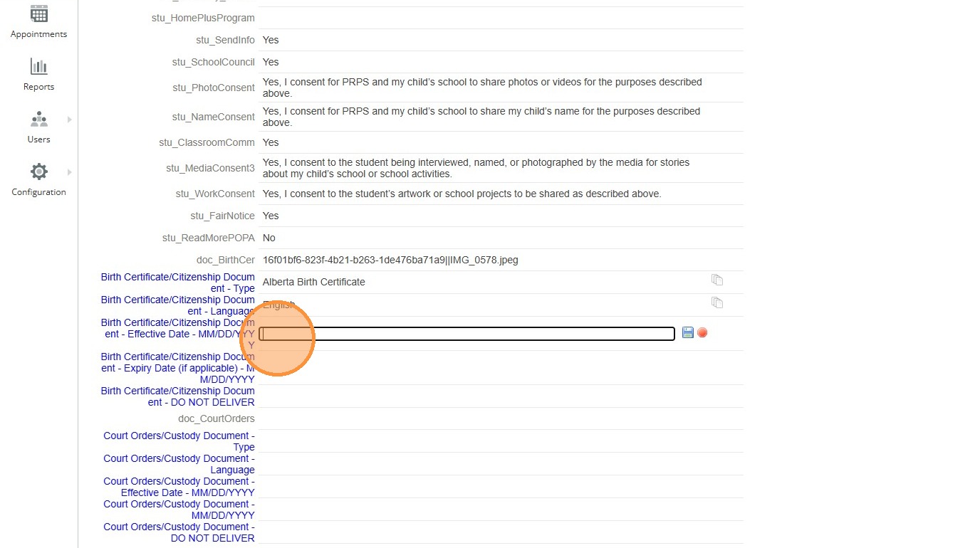Copy the Alberta Birth Certificate value
Image resolution: width=980 pixels, height=548 pixels.
point(717,280)
